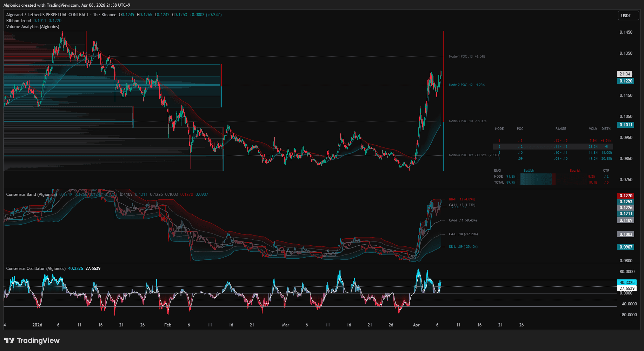Click the BB-H .13 (4.89%) band label
Screen dimensions: 644x351
pos(462,199)
